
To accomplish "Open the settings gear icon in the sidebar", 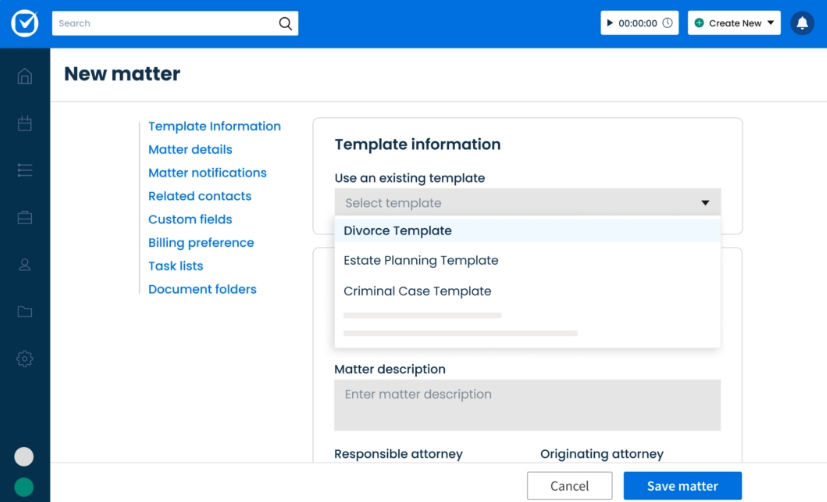I will pyautogui.click(x=25, y=359).
